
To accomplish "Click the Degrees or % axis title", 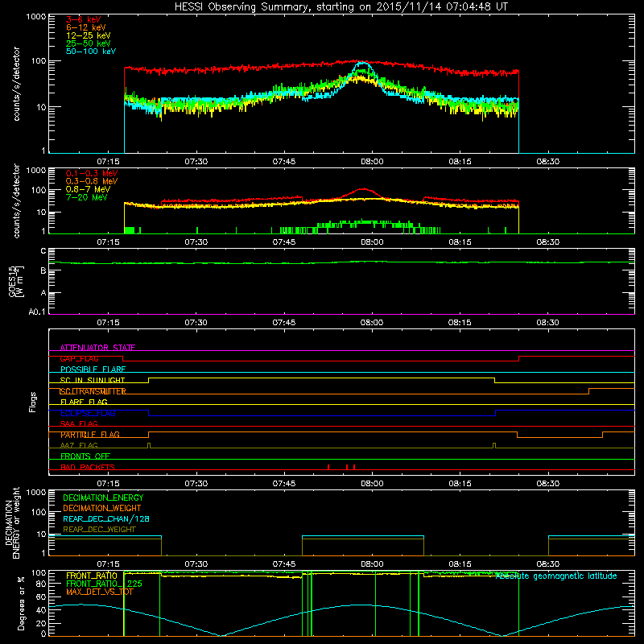I will click(21, 603).
